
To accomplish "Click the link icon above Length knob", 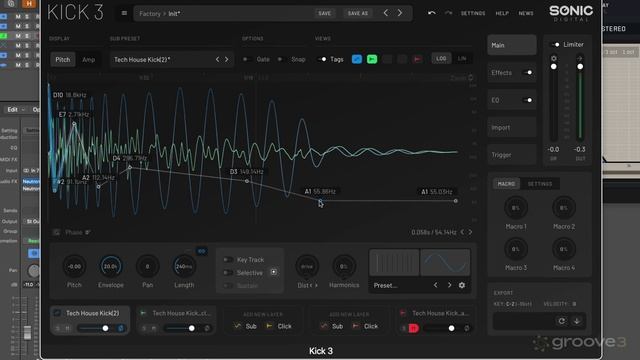I will click(202, 251).
